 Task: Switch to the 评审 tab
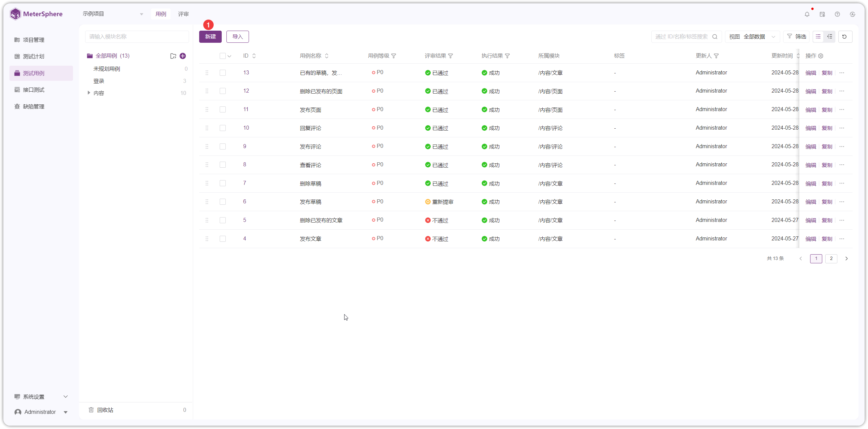pyautogui.click(x=183, y=14)
